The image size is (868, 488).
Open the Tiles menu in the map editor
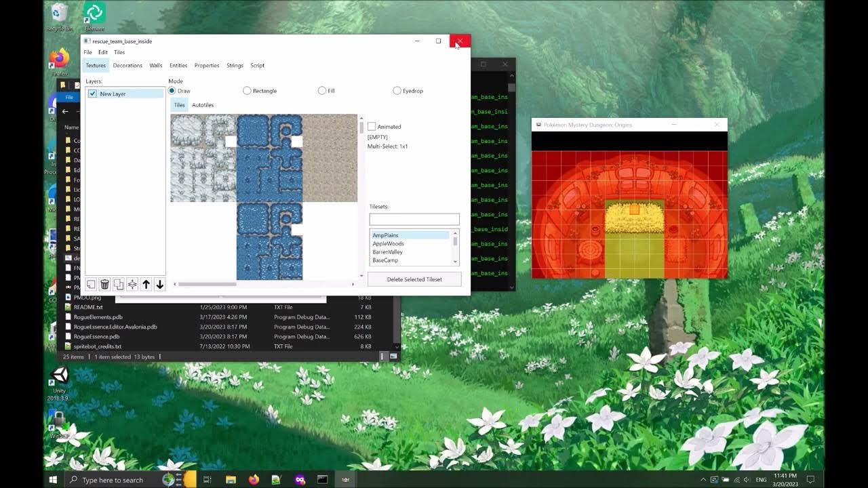[119, 52]
